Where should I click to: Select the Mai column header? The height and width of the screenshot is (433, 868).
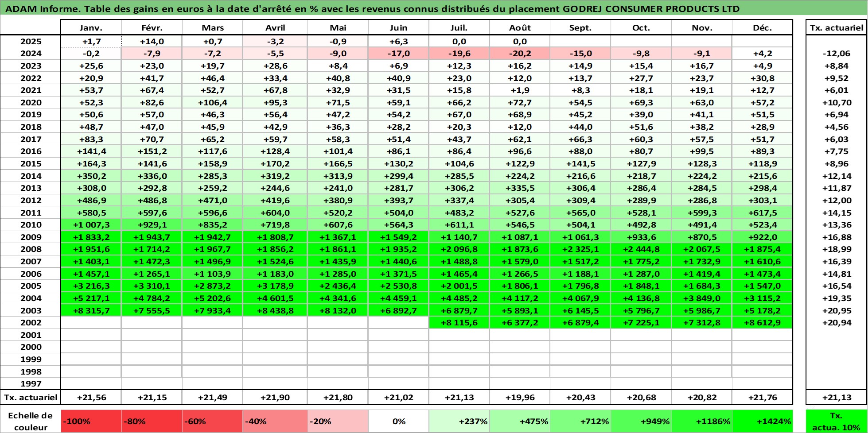pos(338,27)
